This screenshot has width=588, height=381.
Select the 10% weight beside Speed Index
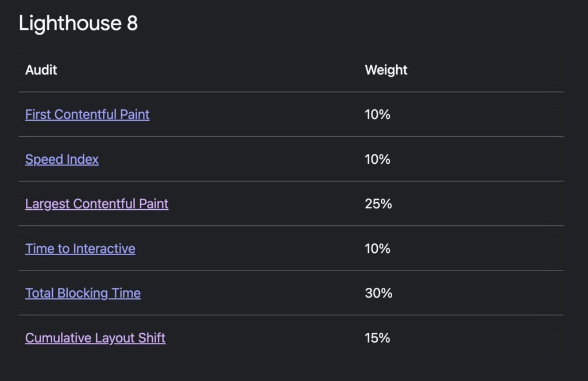click(x=377, y=160)
